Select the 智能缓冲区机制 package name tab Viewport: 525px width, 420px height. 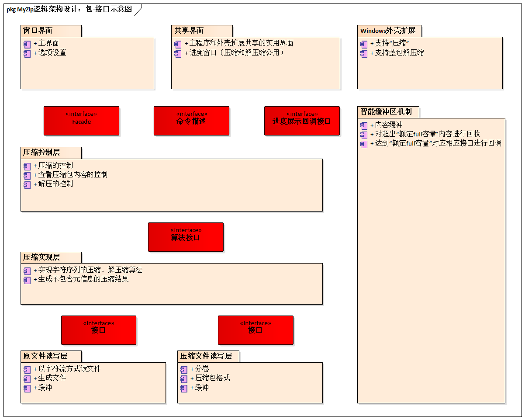coord(388,112)
